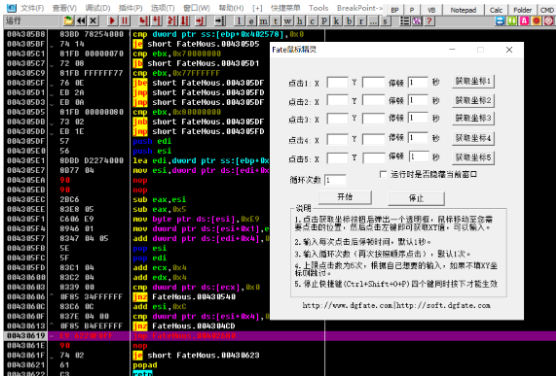Click the 开始 start button
This screenshot has width=556, height=383.
345,197
